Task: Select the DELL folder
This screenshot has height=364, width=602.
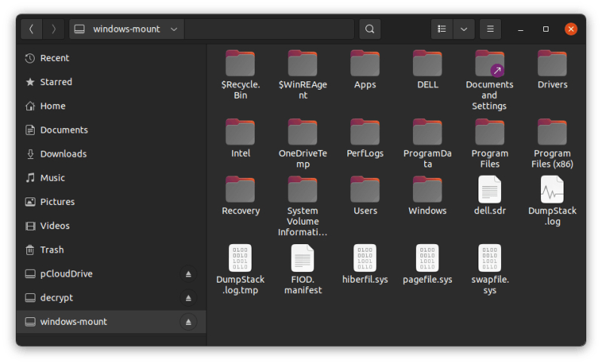Action: pos(427,69)
